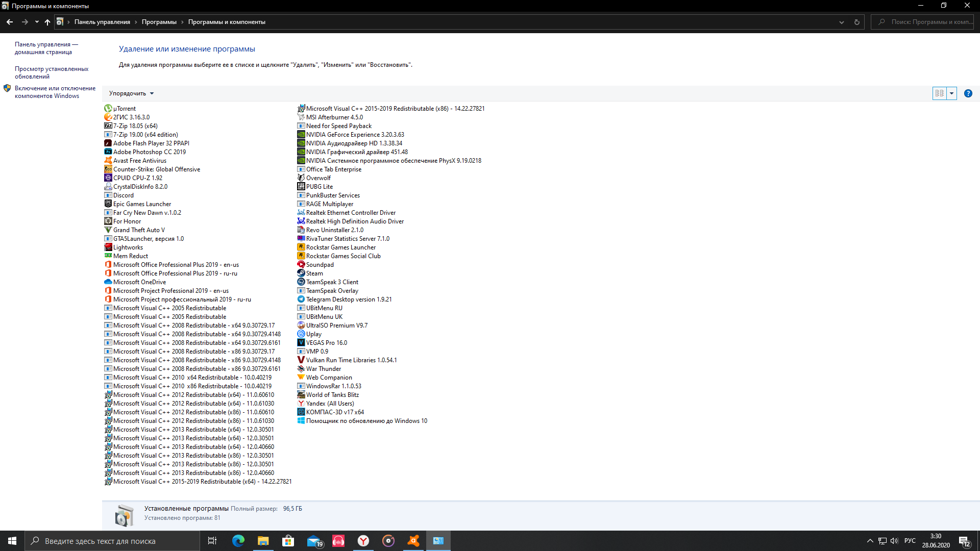
Task: Click the PUBG Lite icon
Action: 301,187
